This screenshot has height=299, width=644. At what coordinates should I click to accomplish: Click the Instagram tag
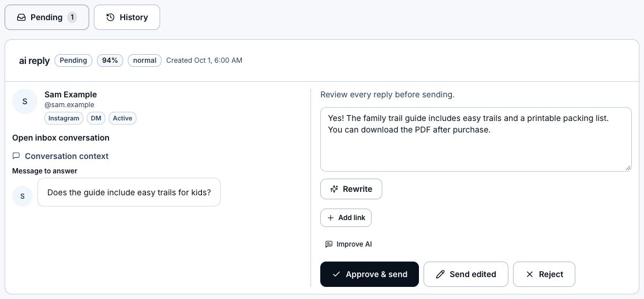(63, 118)
